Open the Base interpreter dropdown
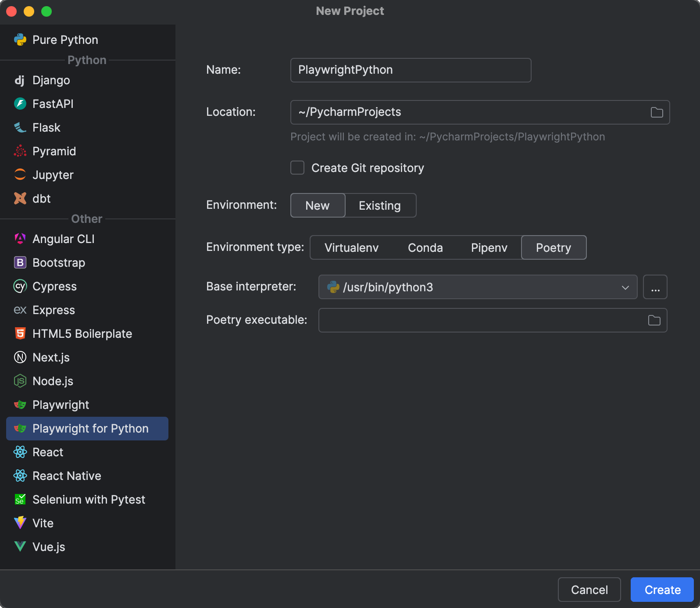 point(478,287)
